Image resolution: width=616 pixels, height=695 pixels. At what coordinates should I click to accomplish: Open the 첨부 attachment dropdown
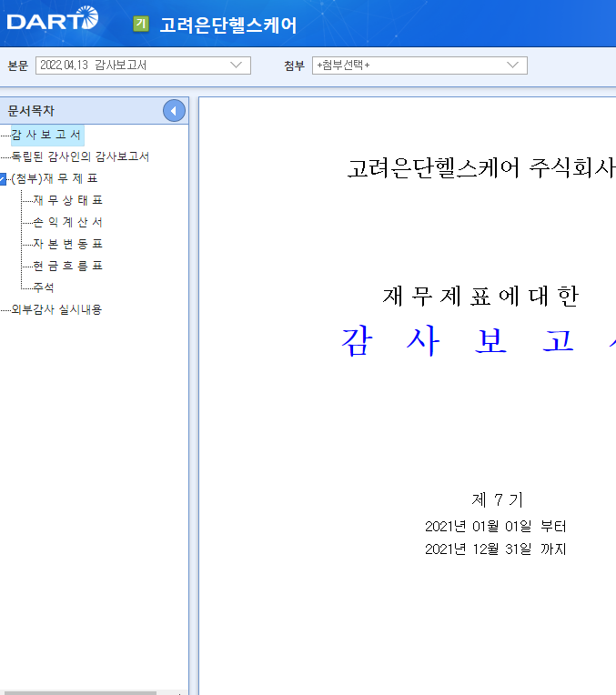pyautogui.click(x=419, y=65)
